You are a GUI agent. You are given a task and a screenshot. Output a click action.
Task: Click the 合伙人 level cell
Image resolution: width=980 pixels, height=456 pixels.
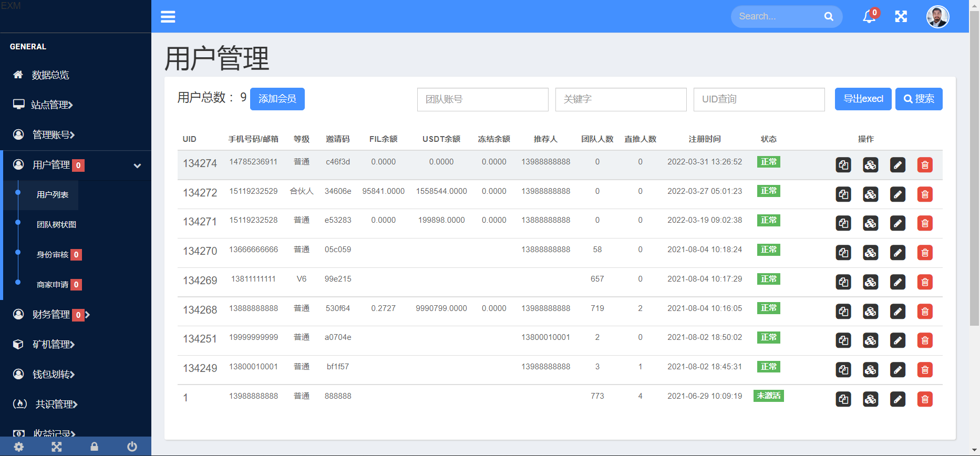tap(302, 191)
